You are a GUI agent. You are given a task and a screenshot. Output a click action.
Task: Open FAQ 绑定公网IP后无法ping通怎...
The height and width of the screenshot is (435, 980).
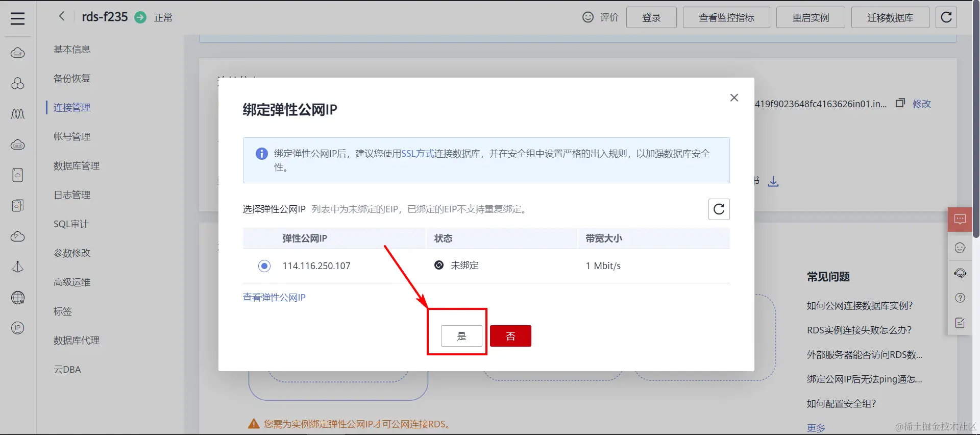(865, 379)
